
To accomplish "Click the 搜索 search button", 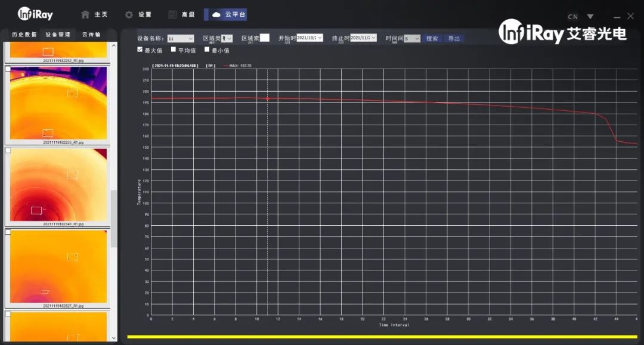I will point(432,39).
